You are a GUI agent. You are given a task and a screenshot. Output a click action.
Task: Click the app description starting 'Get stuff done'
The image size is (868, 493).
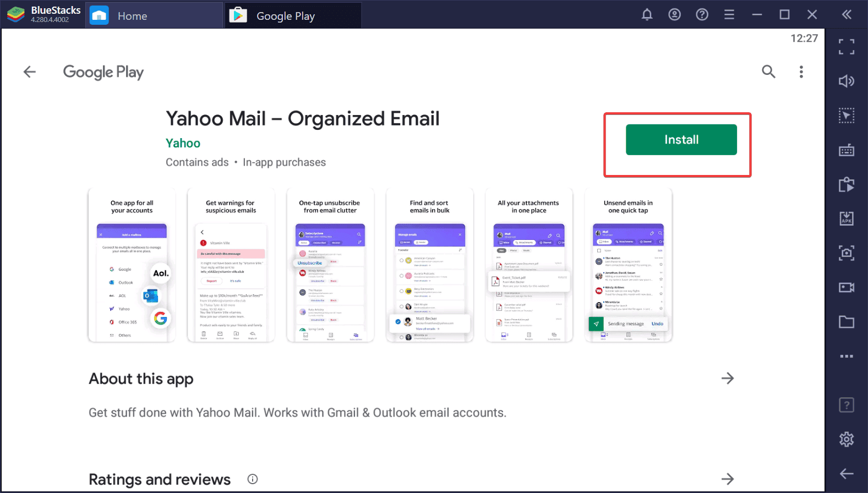(x=298, y=413)
